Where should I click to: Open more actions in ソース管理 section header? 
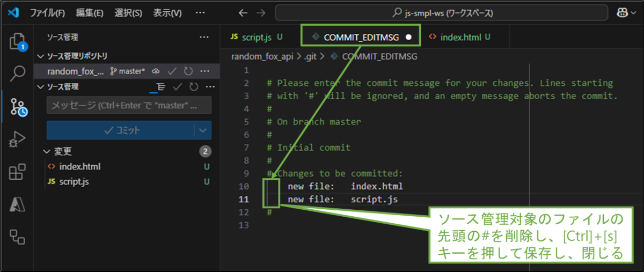coord(209,86)
